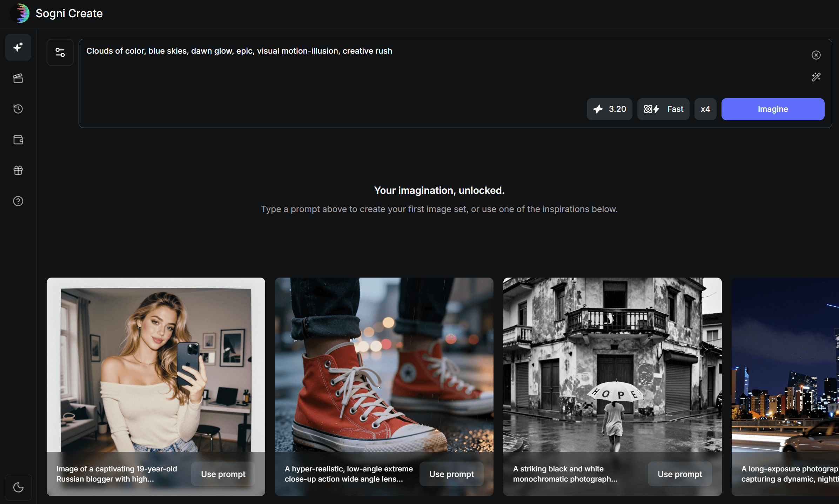The height and width of the screenshot is (504, 839).
Task: Open the Fast network mode selector
Action: pyautogui.click(x=663, y=109)
